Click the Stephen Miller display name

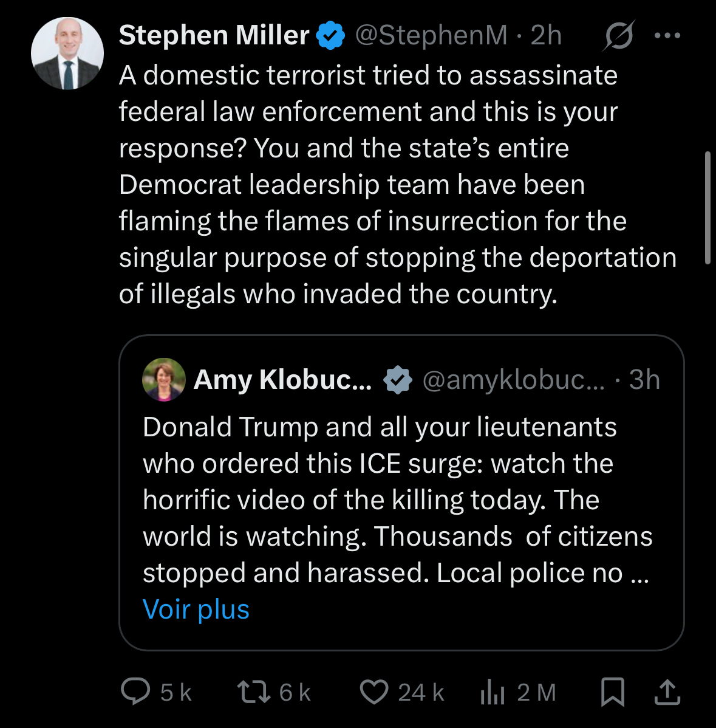click(214, 36)
